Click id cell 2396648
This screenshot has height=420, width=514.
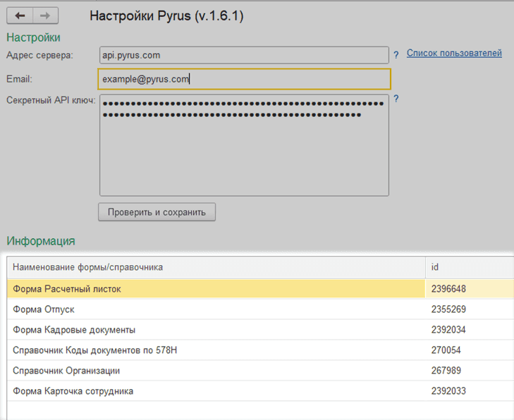click(x=448, y=289)
